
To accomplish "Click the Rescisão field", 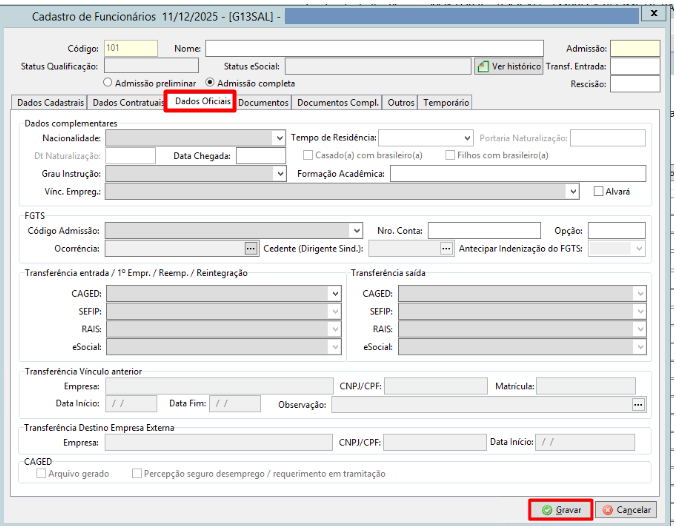I will tap(635, 84).
